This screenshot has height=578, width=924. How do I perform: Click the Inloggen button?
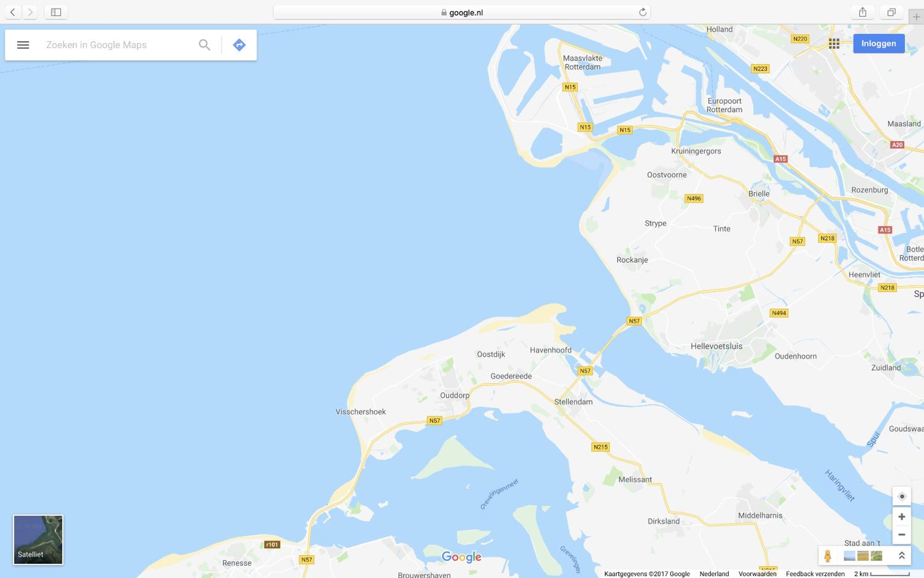(x=878, y=44)
